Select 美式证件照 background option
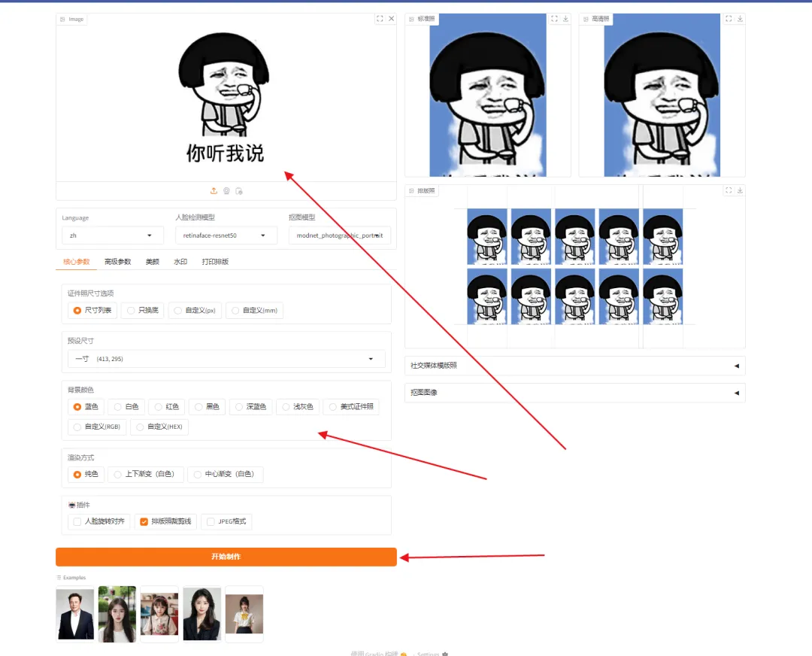This screenshot has width=812, height=656. pyautogui.click(x=351, y=407)
